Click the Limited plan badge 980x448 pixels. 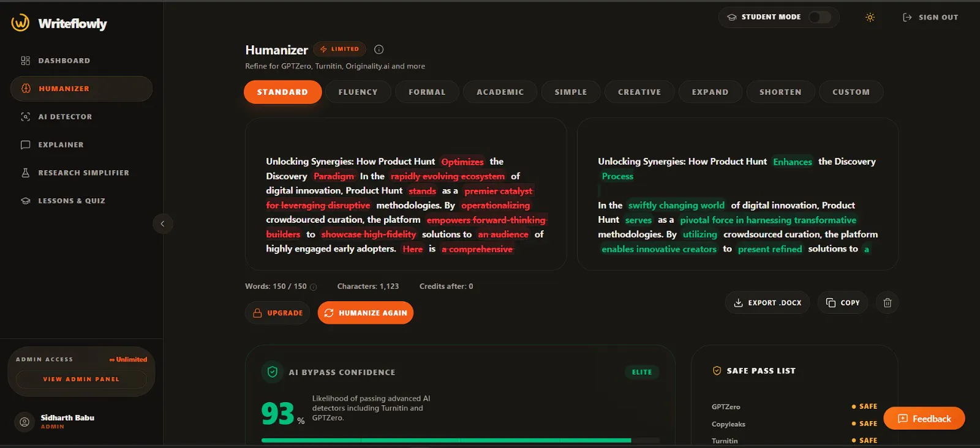(x=339, y=49)
